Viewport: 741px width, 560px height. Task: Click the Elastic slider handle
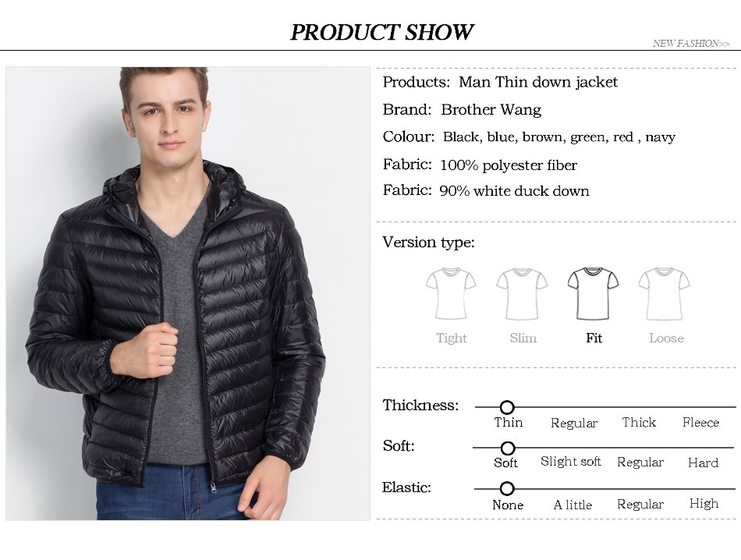coord(507,489)
